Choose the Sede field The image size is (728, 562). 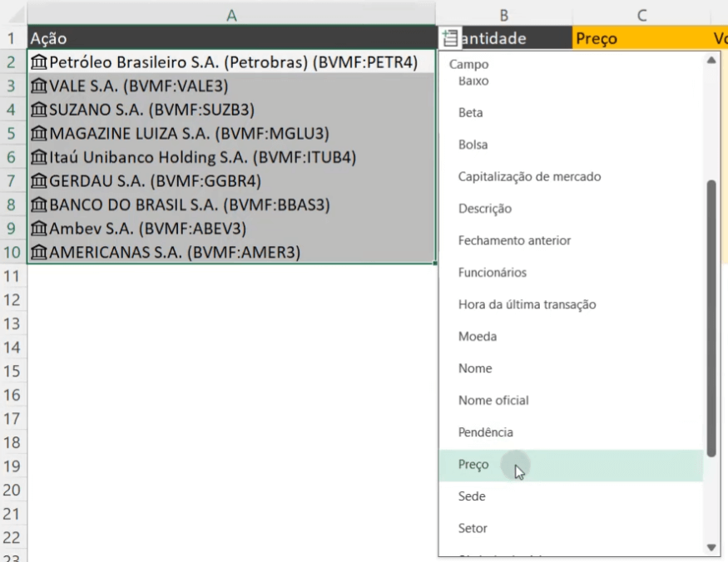571,496
